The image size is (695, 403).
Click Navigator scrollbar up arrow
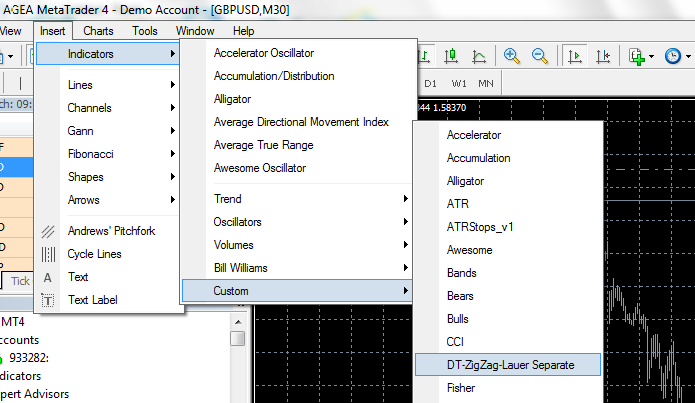point(238,322)
